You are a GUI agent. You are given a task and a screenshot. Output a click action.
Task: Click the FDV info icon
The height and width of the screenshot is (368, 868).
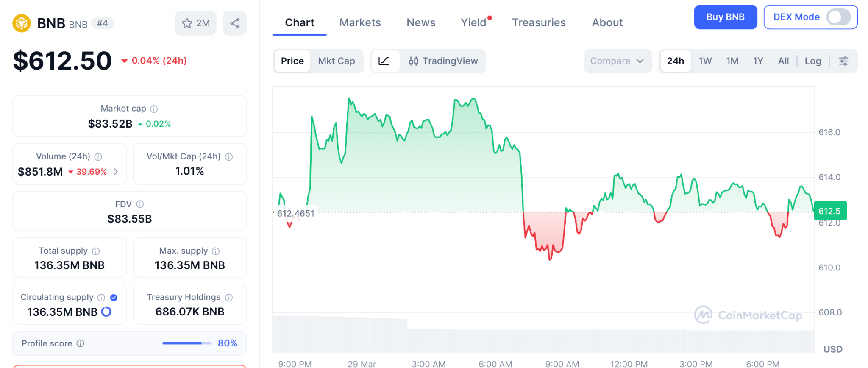point(140,204)
